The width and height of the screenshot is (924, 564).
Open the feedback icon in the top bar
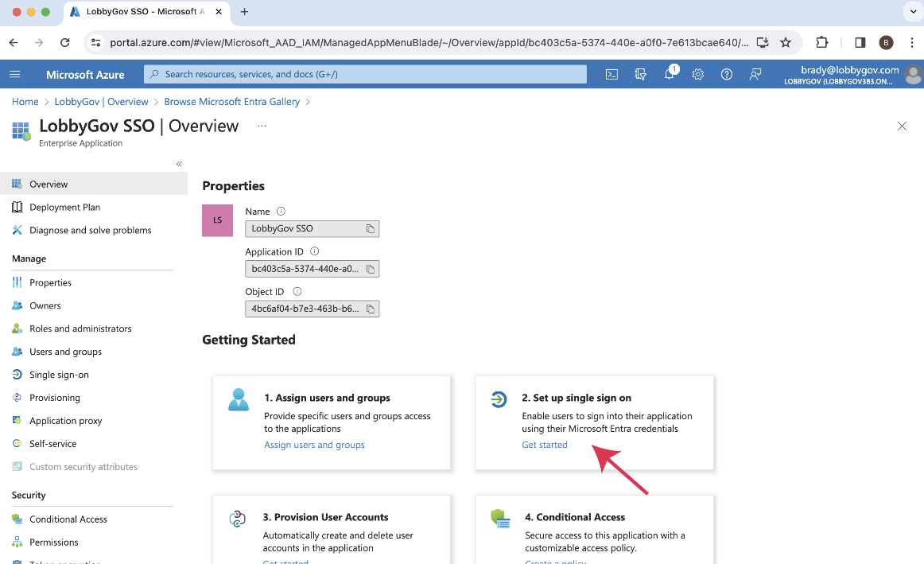coord(755,74)
